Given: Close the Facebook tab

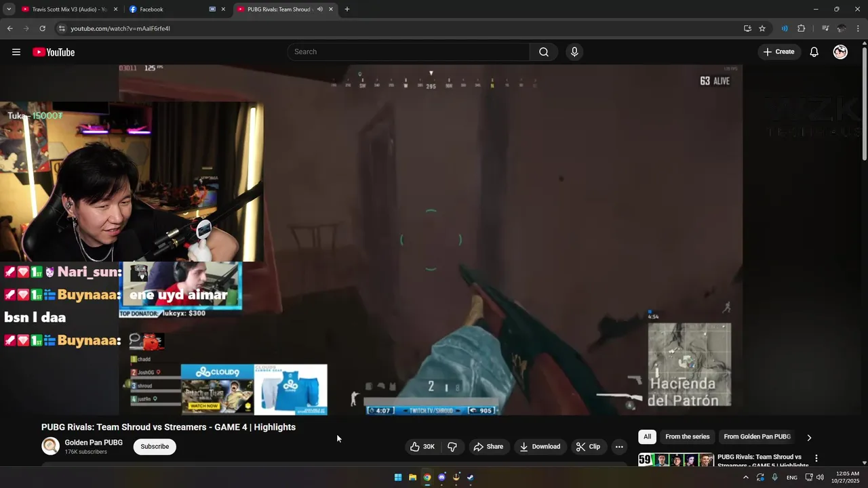Looking at the screenshot, I should (223, 9).
